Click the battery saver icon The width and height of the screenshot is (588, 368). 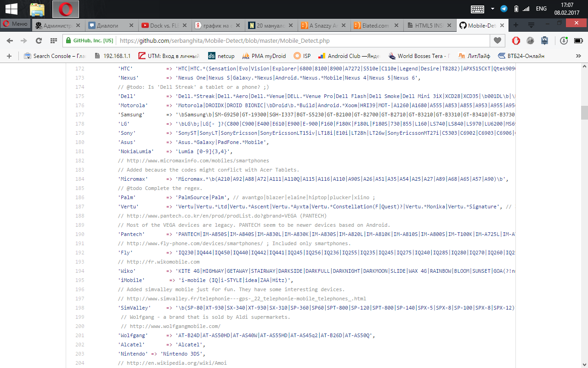[x=578, y=40]
